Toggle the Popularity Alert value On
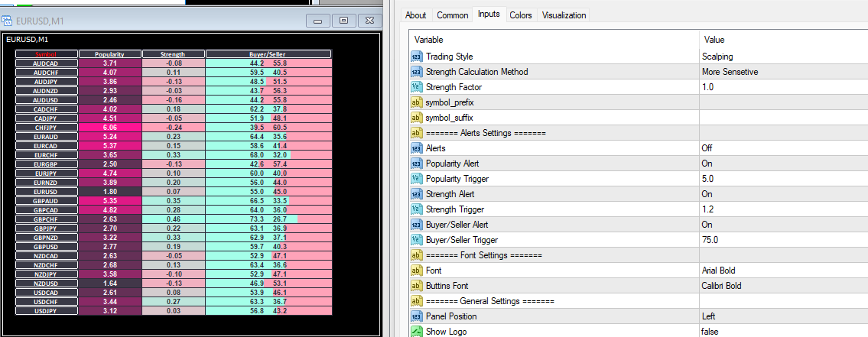Viewport: 868px width, 337px height. click(783, 164)
